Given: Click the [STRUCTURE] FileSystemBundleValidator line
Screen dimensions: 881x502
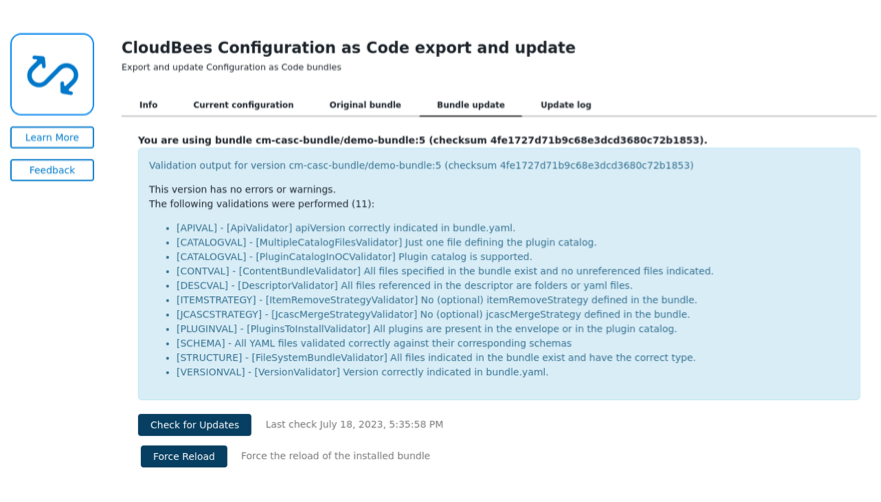Looking at the screenshot, I should tap(435, 358).
